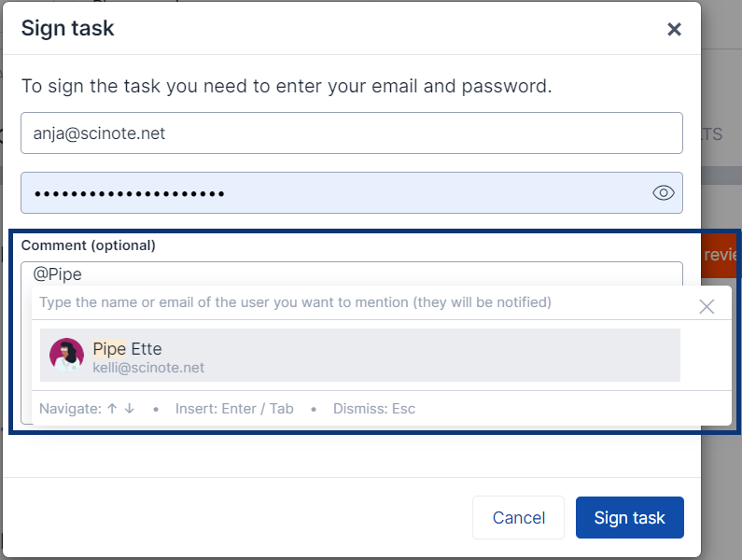Viewport: 742px width, 560px height.
Task: Confirm with the blue Sign task button
Action: point(629,518)
